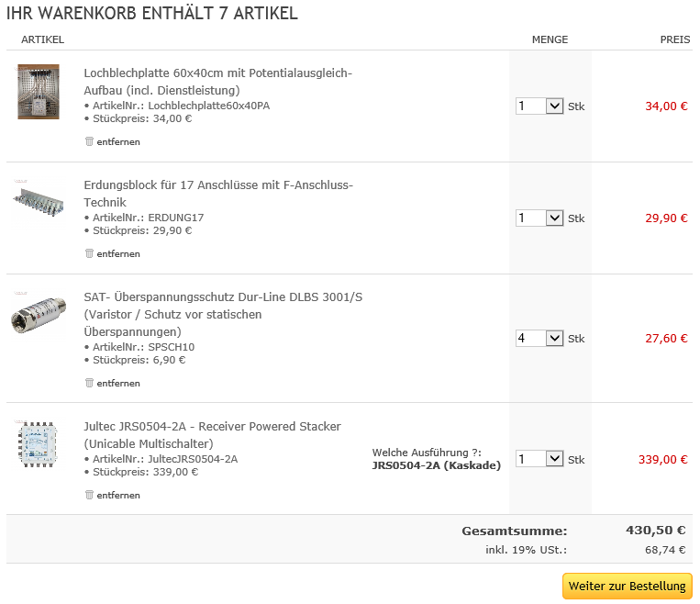Remove Erdungsblock via entfernen text

(x=118, y=253)
